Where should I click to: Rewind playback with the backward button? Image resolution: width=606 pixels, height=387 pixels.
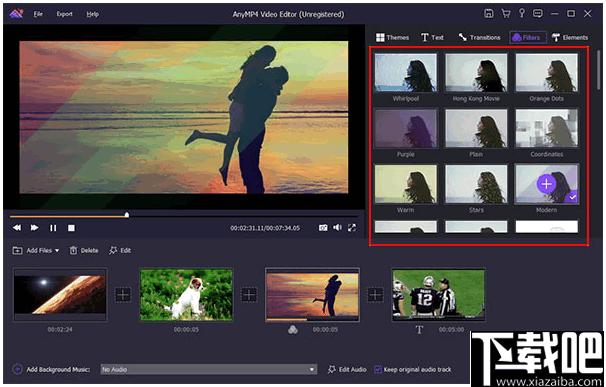point(17,228)
